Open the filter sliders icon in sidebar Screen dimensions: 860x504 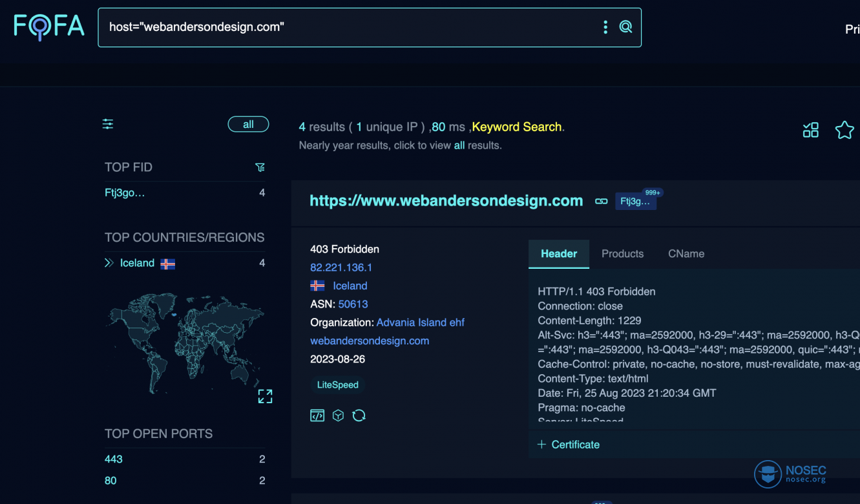pos(108,124)
